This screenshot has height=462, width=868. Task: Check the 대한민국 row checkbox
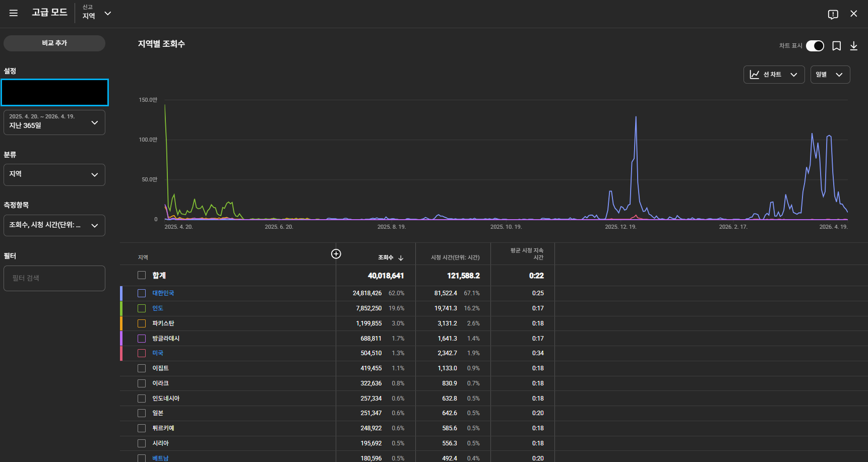pos(142,293)
